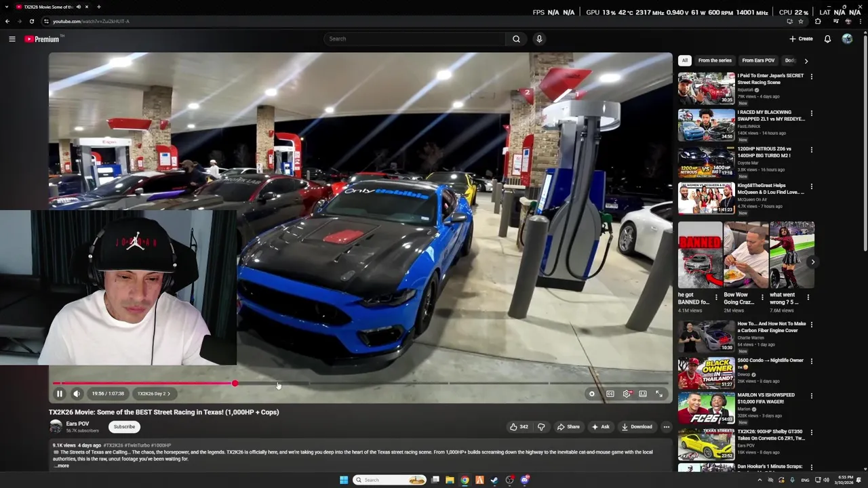Click #TX2K26 hashtag in description
Screen dimensions: 868x488
[x=113, y=445]
